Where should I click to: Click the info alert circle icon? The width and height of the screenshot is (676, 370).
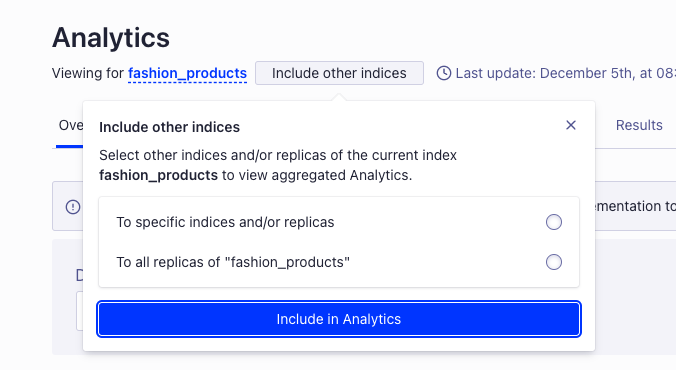73,207
